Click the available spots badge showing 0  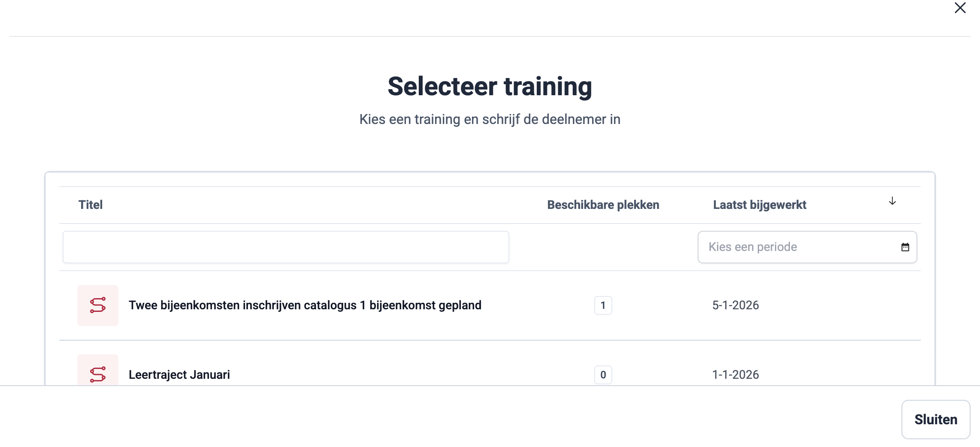[603, 375]
